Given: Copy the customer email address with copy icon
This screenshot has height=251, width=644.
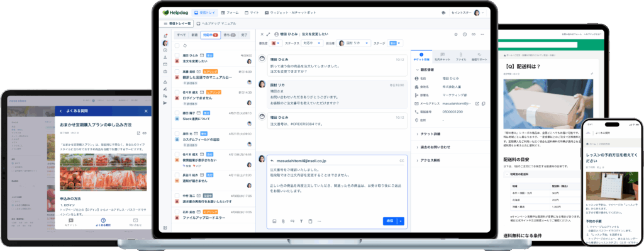Looking at the screenshot, I should pyautogui.click(x=484, y=103).
